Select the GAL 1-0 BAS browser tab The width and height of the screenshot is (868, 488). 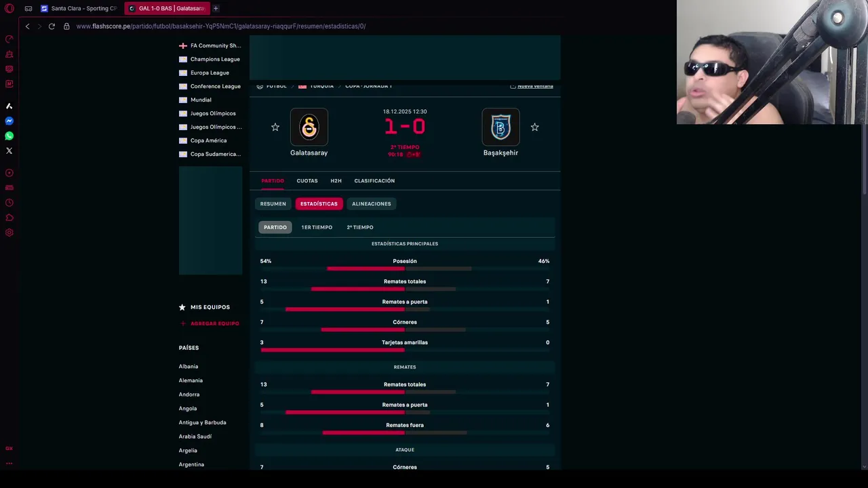click(x=167, y=8)
